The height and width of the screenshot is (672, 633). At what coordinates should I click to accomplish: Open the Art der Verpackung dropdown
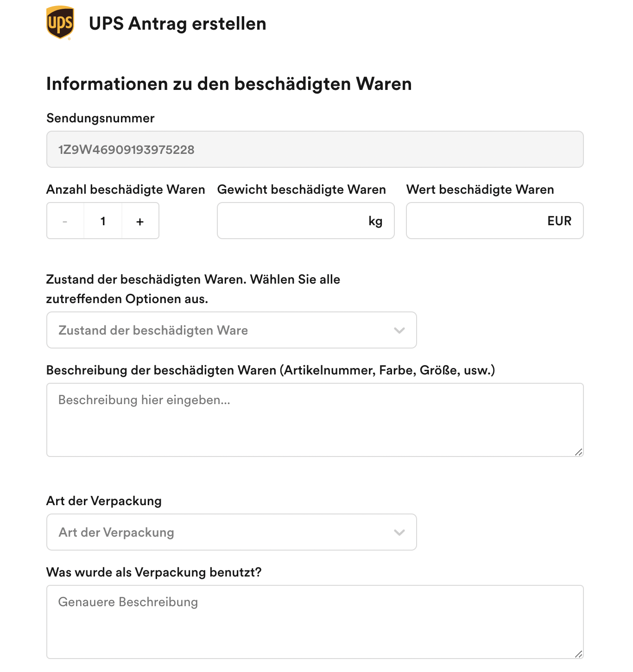click(232, 532)
